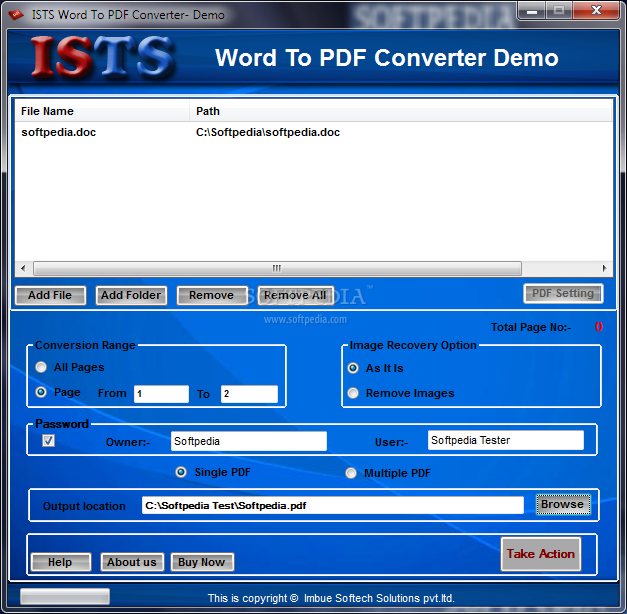The image size is (627, 614).
Task: Click the progress bar at bottom left
Action: tap(65, 596)
